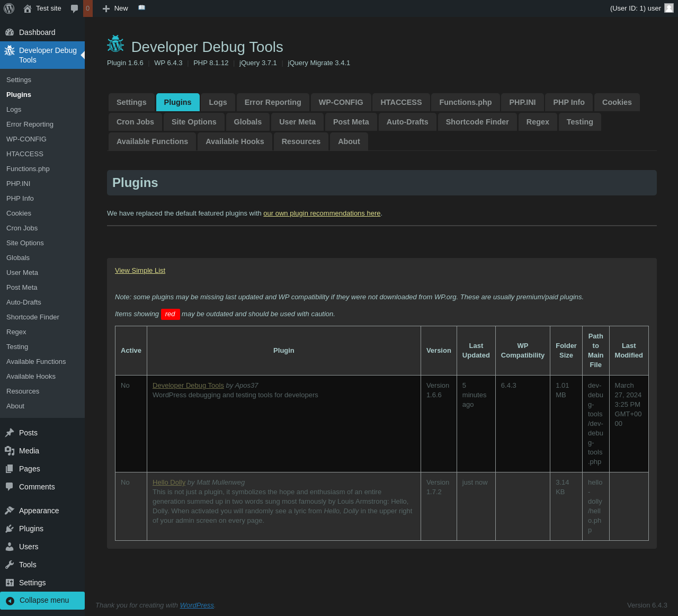678x616 pixels.
Task: Click the user avatar icon
Action: click(669, 8)
